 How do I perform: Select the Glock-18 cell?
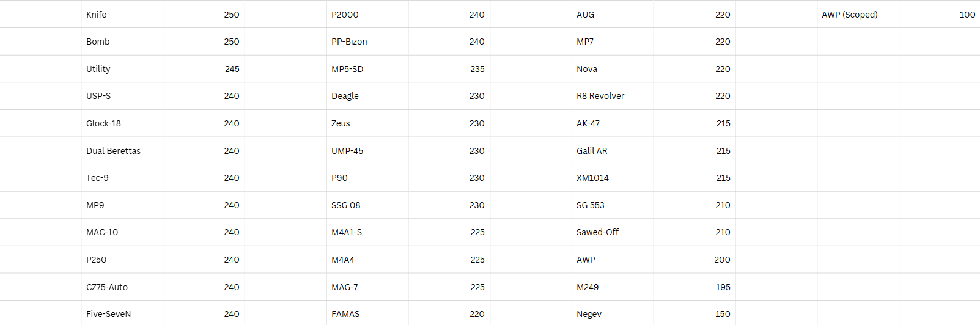122,123
